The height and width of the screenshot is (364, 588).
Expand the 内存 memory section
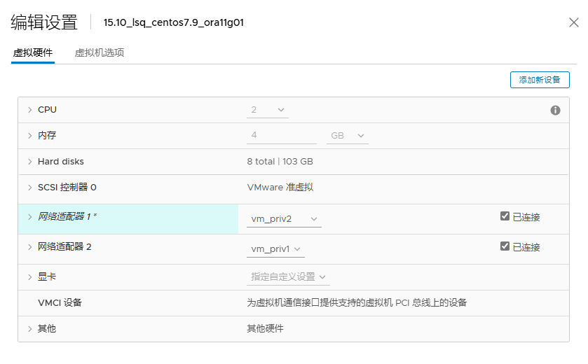(x=30, y=136)
